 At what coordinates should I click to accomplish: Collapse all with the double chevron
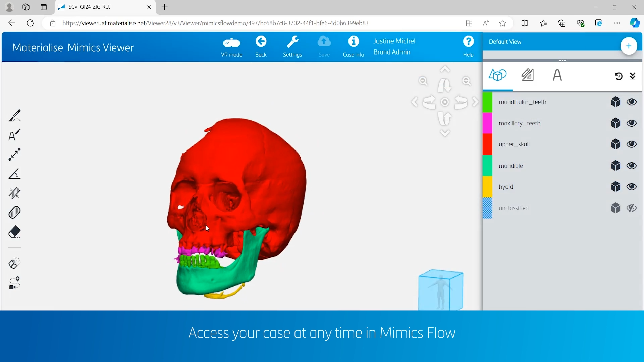pos(633,76)
